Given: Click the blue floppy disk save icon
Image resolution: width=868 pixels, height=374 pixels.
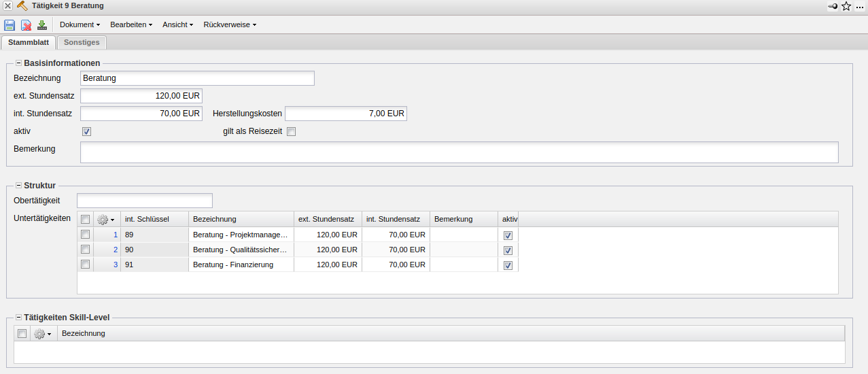Looking at the screenshot, I should pos(10,25).
